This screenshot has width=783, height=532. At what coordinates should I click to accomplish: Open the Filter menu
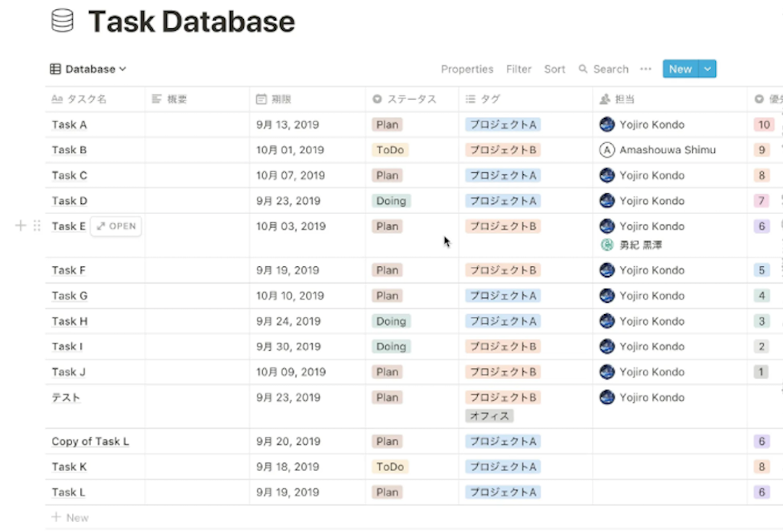pyautogui.click(x=519, y=69)
